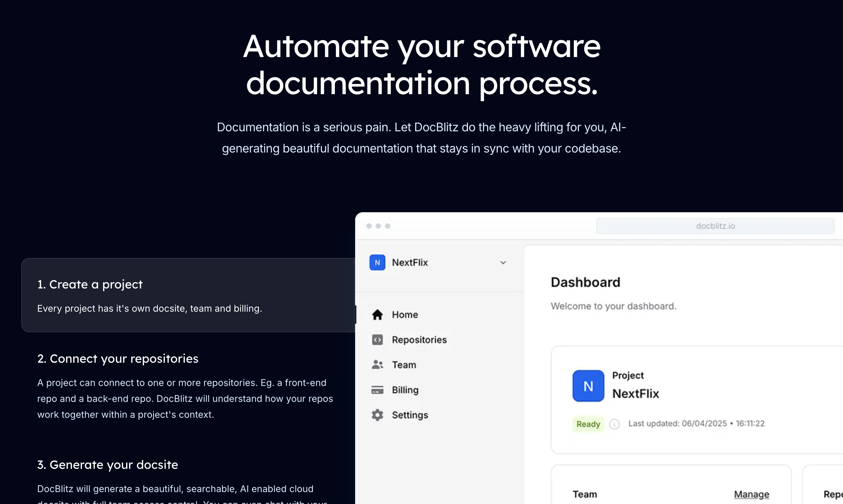Click the Billing credit card icon
This screenshot has width=843, height=504.
(377, 390)
